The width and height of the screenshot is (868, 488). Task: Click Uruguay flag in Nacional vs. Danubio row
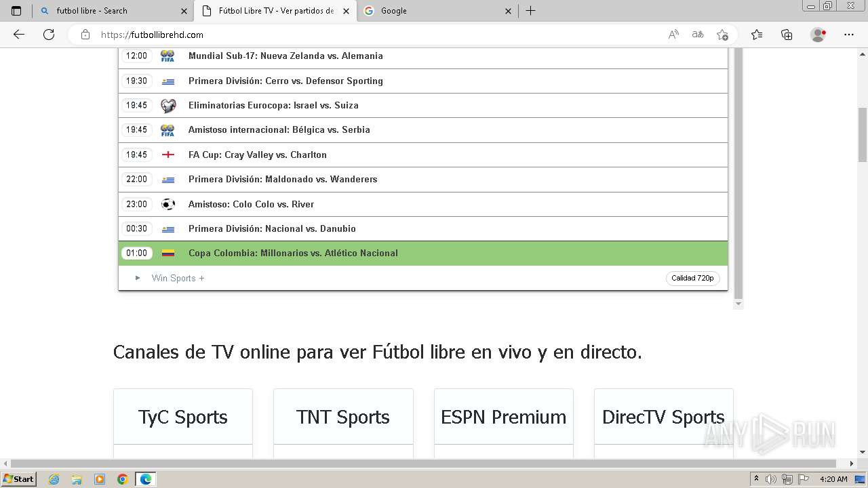168,229
